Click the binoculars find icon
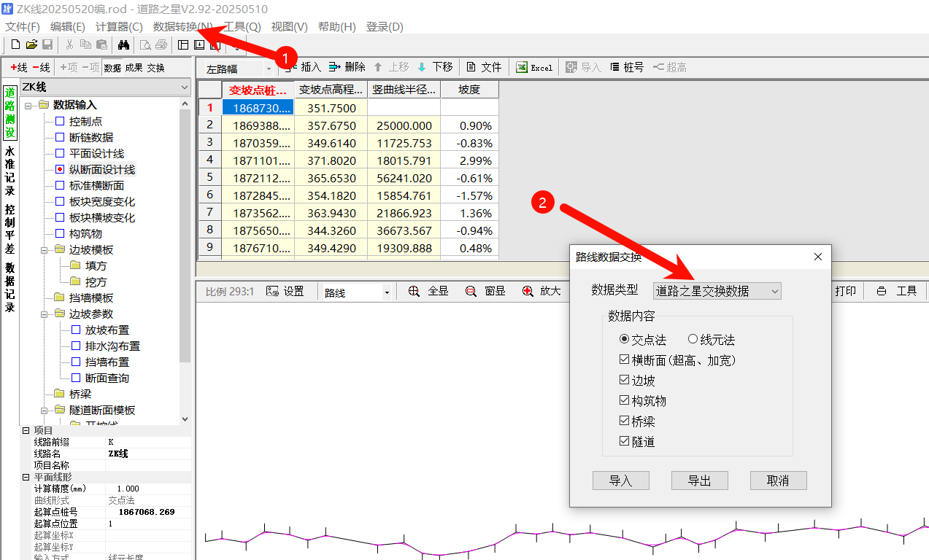929x560 pixels. point(123,45)
